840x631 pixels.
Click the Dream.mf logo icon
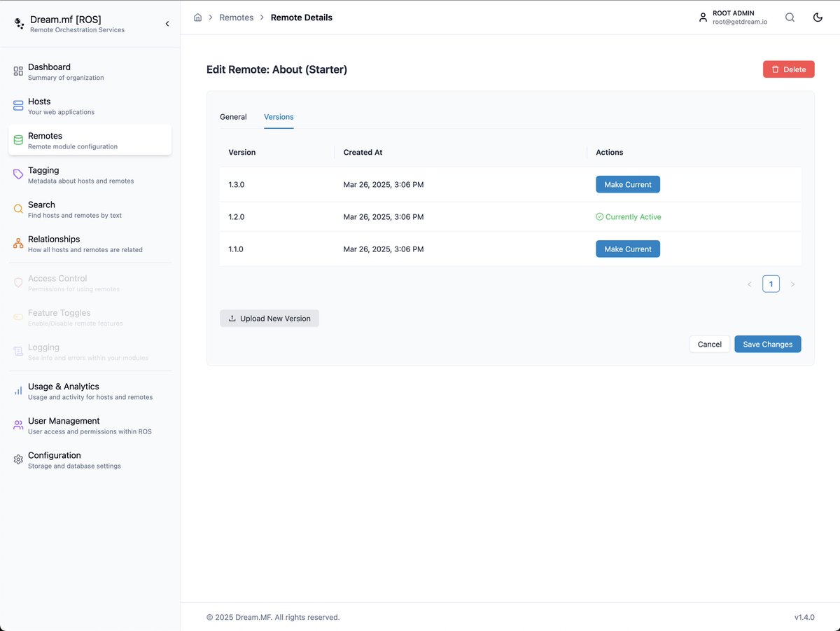20,24
